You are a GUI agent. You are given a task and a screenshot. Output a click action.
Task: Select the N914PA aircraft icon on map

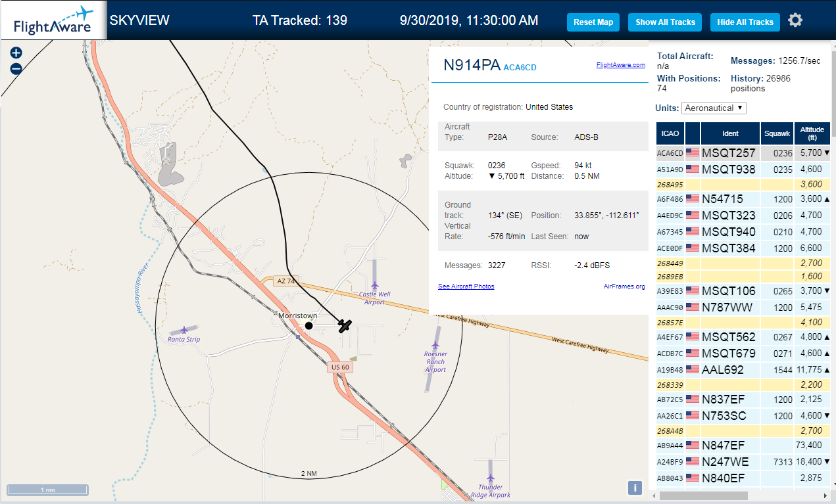click(x=345, y=325)
